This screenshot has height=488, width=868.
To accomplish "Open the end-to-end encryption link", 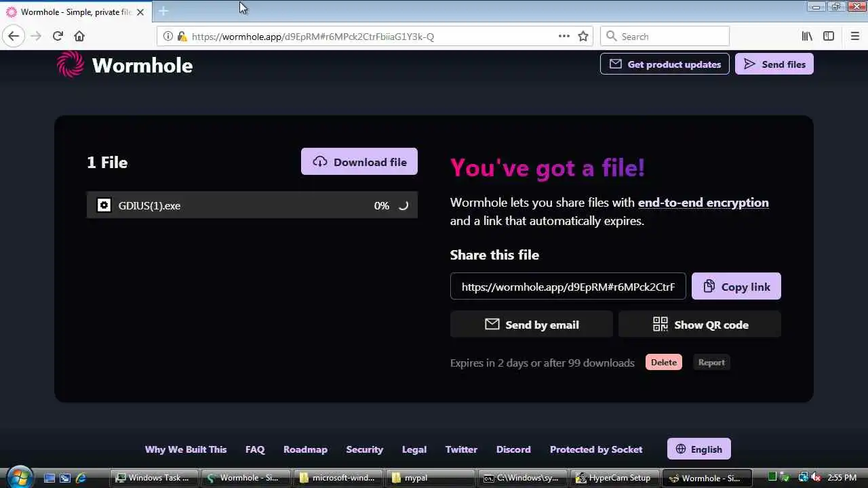I will point(703,202).
